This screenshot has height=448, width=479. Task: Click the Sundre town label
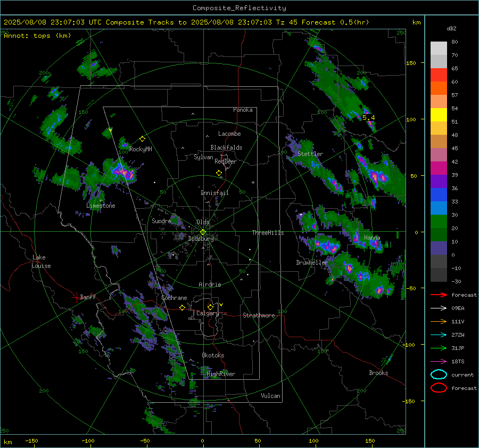[x=161, y=221]
